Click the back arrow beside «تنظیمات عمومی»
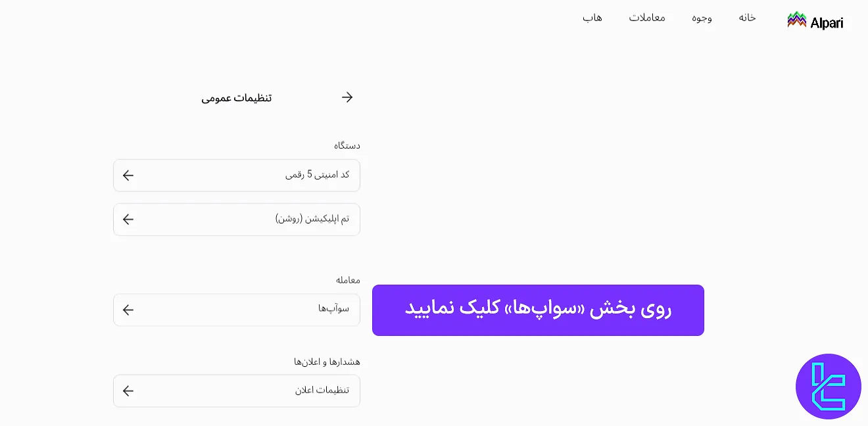868x426 pixels. (x=347, y=97)
